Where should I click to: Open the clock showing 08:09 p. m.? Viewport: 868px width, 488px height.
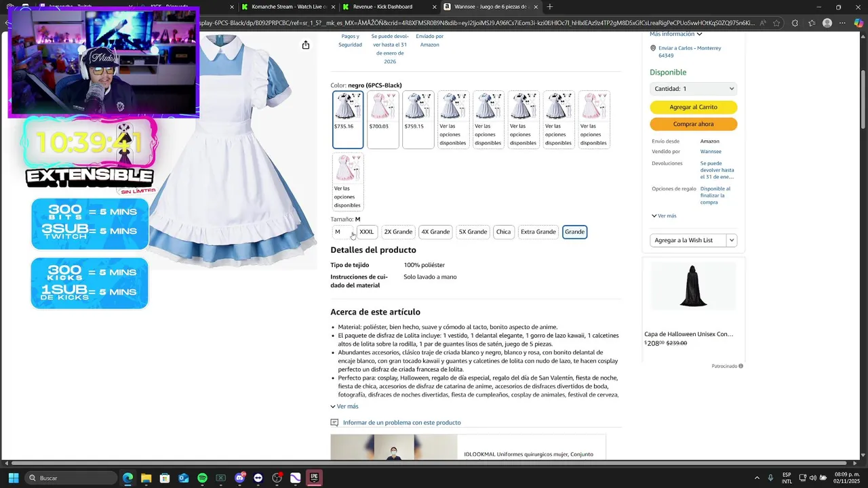[847, 478]
